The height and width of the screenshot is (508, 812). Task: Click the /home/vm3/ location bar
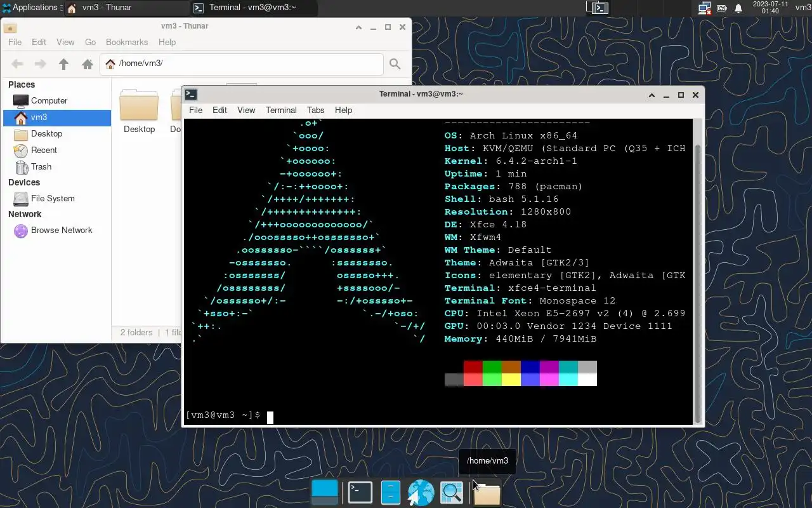(242, 63)
